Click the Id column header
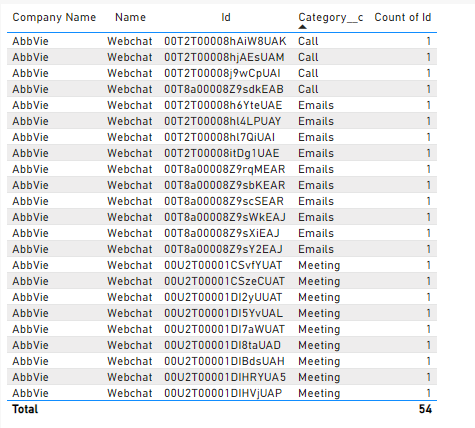Viewport: 475px width, 428px height. click(x=226, y=17)
